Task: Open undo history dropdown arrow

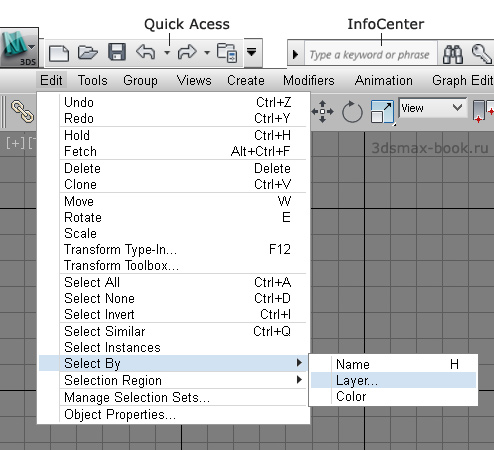Action: tap(167, 53)
